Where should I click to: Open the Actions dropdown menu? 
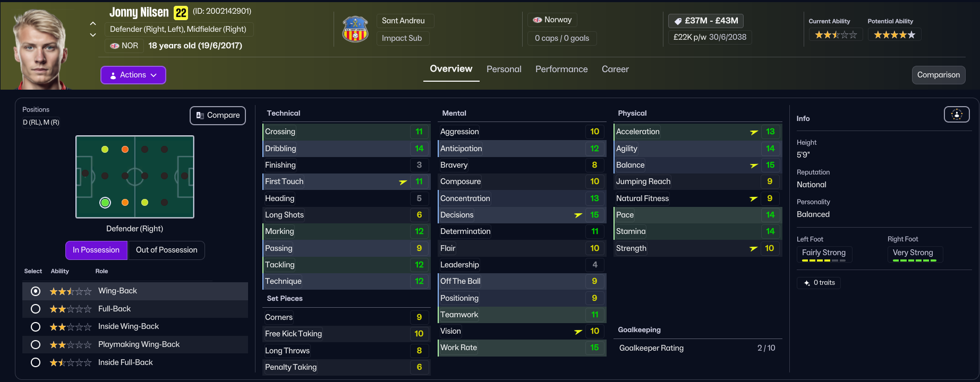pyautogui.click(x=133, y=75)
